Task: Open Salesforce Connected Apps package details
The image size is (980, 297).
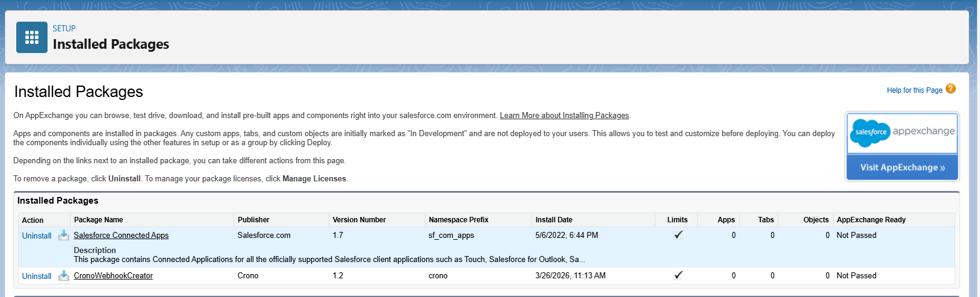Action: click(121, 236)
